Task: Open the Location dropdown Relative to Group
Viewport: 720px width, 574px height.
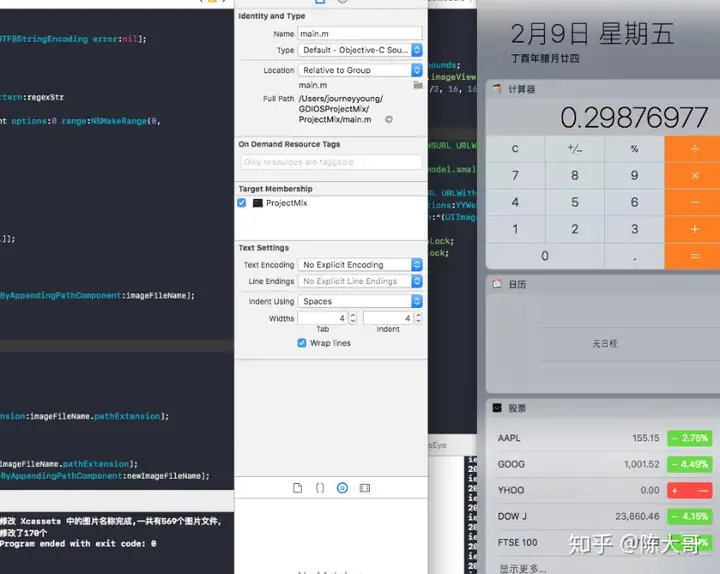Action: click(360, 70)
